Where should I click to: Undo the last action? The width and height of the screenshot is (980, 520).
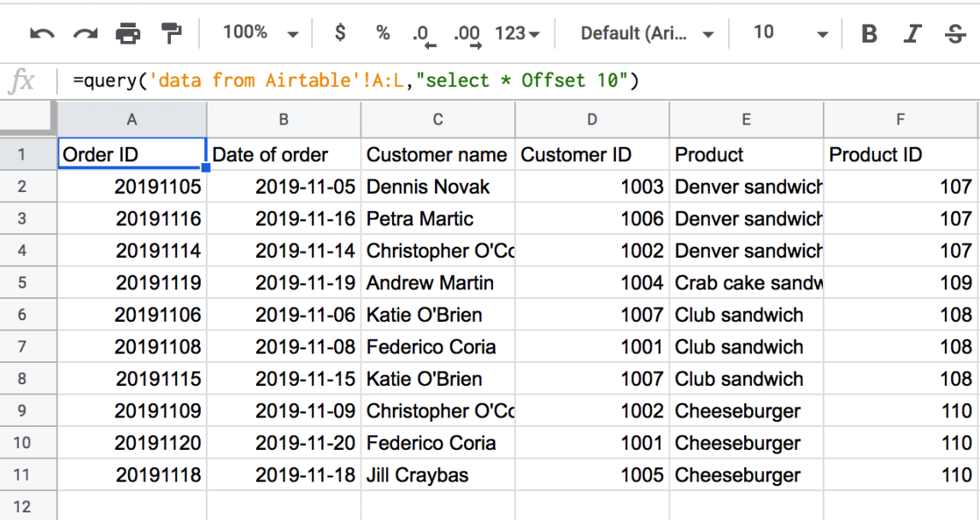click(43, 33)
